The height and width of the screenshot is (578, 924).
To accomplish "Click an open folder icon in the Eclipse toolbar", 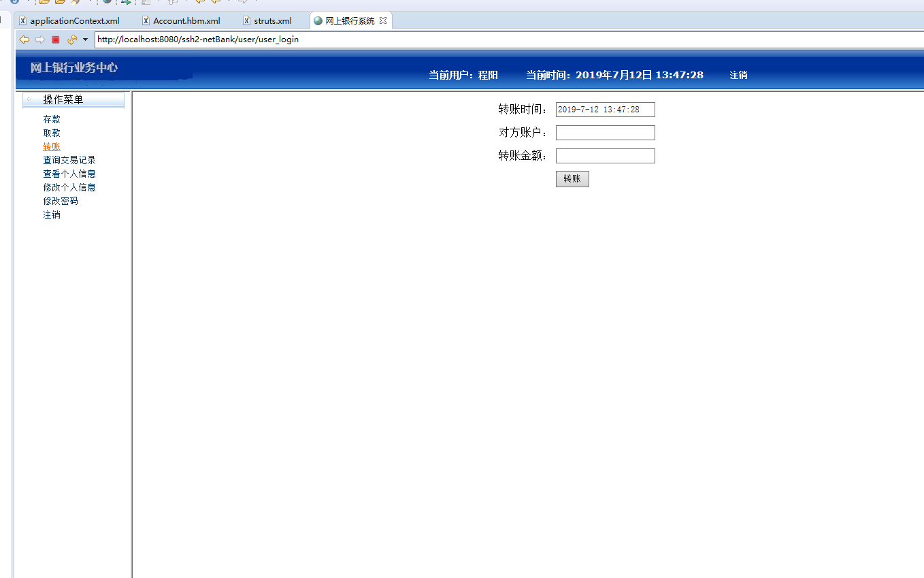I will 45,3.
